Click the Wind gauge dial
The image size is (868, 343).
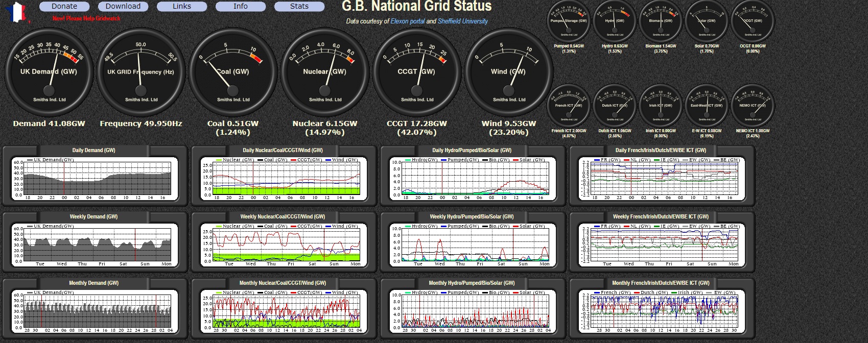click(x=509, y=72)
